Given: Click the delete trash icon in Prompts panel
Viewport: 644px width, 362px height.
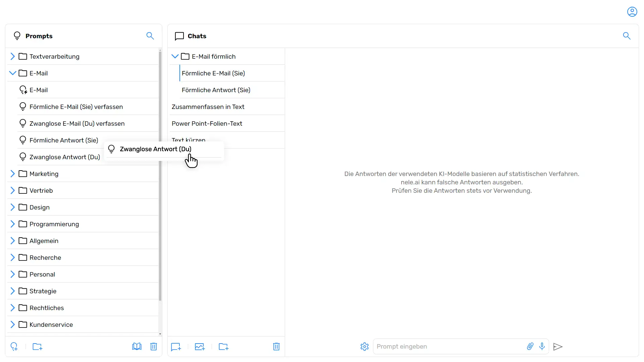Looking at the screenshot, I should click(154, 347).
